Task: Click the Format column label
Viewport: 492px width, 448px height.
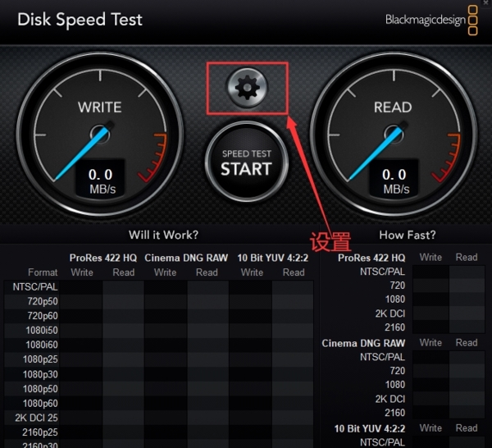Action: 43,272
